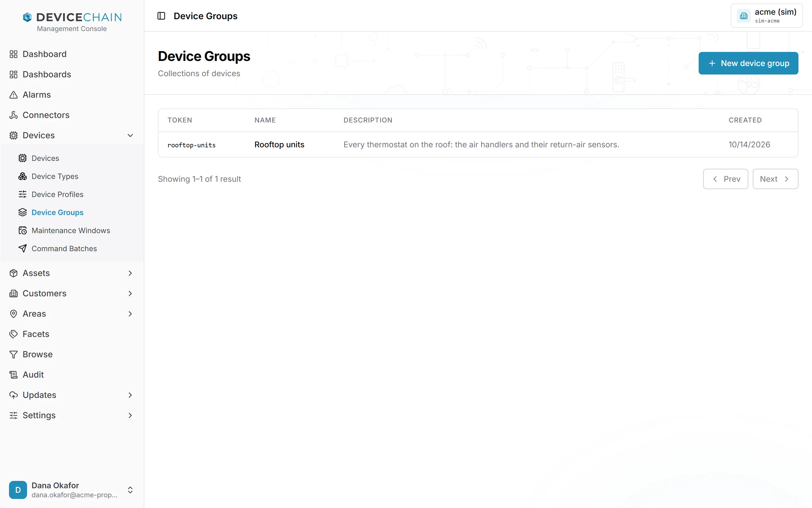This screenshot has width=812, height=508.
Task: Click the Dashboards grid icon
Action: 14,74
